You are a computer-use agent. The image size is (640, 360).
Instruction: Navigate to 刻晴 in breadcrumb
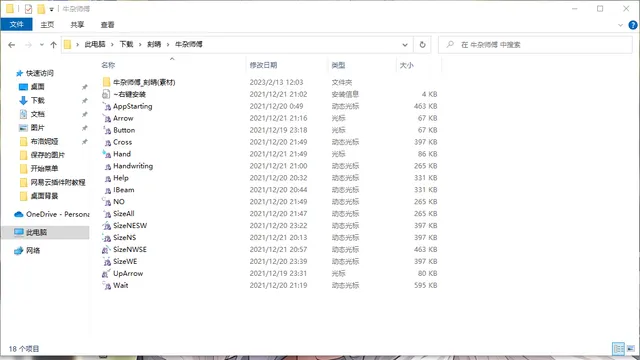pyautogui.click(x=154, y=44)
